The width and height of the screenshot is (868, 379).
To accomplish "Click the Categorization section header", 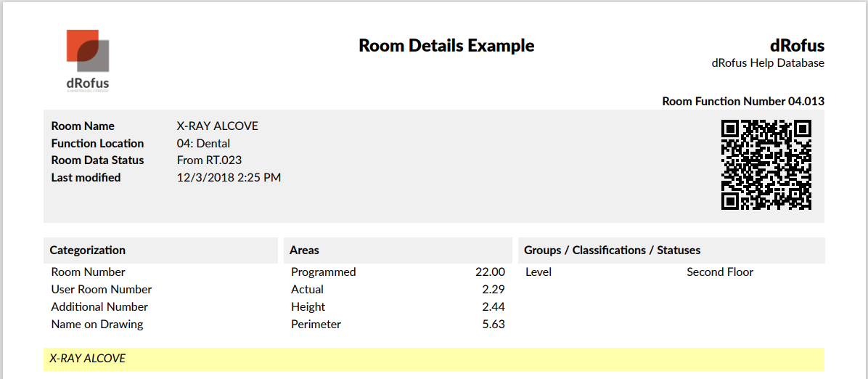I will [x=88, y=250].
